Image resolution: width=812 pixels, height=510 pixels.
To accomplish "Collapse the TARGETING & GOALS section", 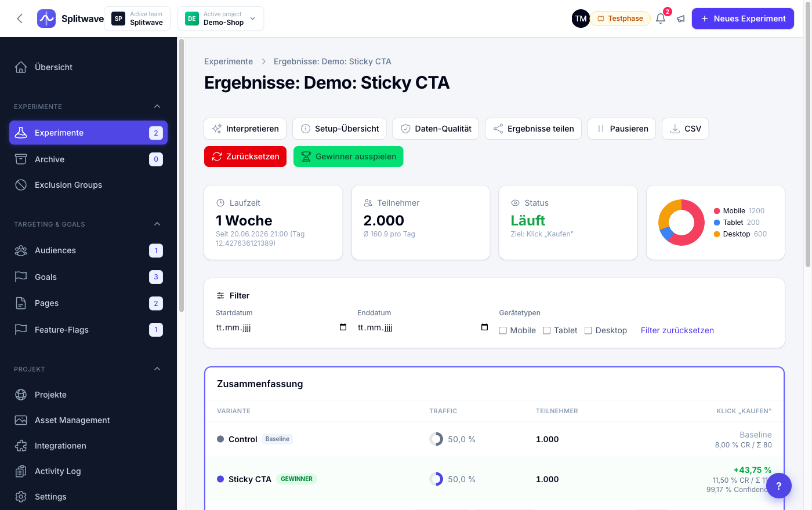I will point(157,224).
